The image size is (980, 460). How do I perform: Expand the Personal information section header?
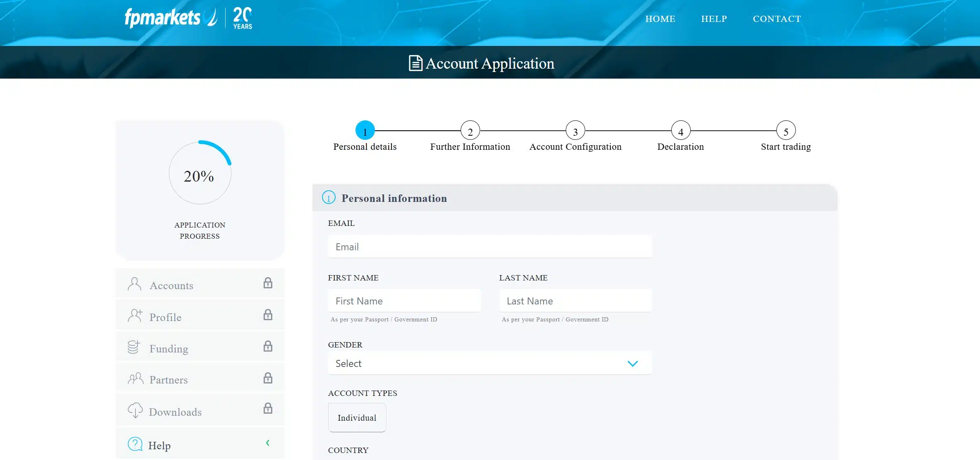pyautogui.click(x=393, y=198)
